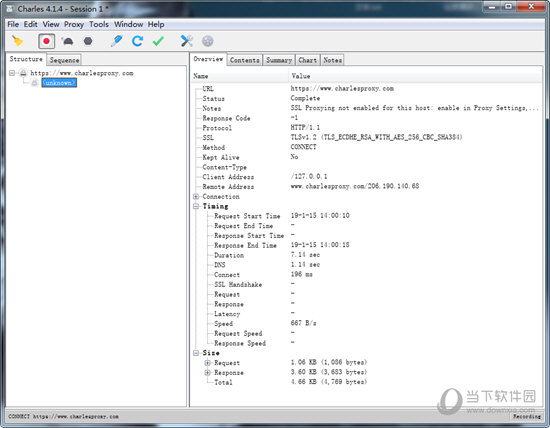550x428 pixels.
Task: Switch to the Notes tab
Action: (332, 60)
